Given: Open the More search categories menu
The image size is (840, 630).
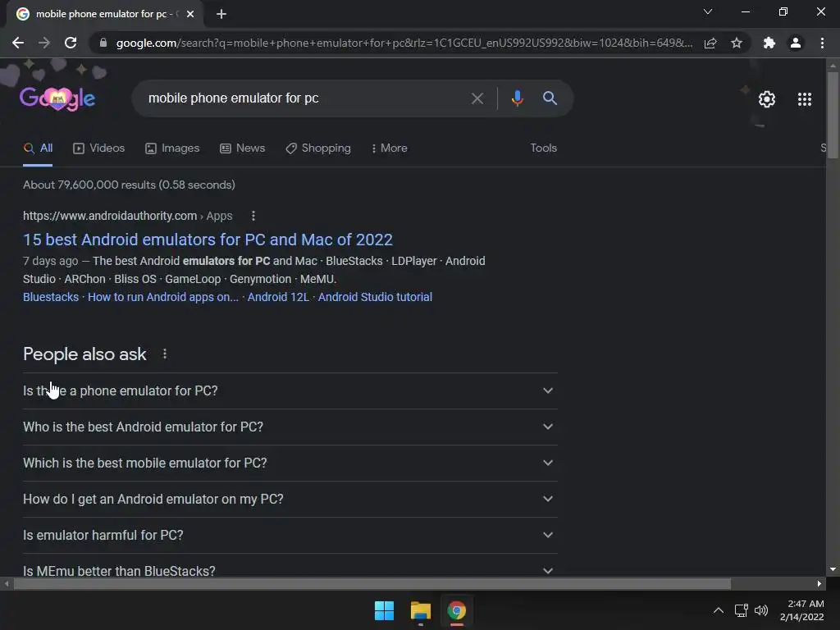Looking at the screenshot, I should (x=390, y=148).
